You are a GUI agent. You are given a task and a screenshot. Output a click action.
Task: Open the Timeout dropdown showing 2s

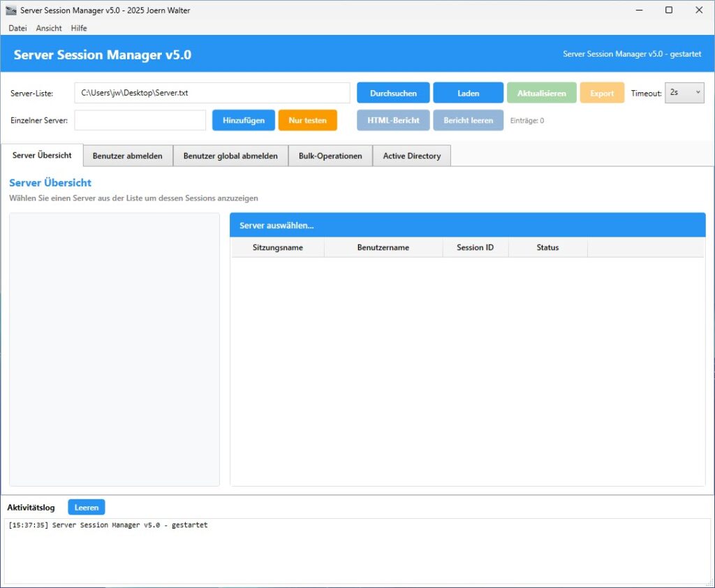[x=684, y=92]
